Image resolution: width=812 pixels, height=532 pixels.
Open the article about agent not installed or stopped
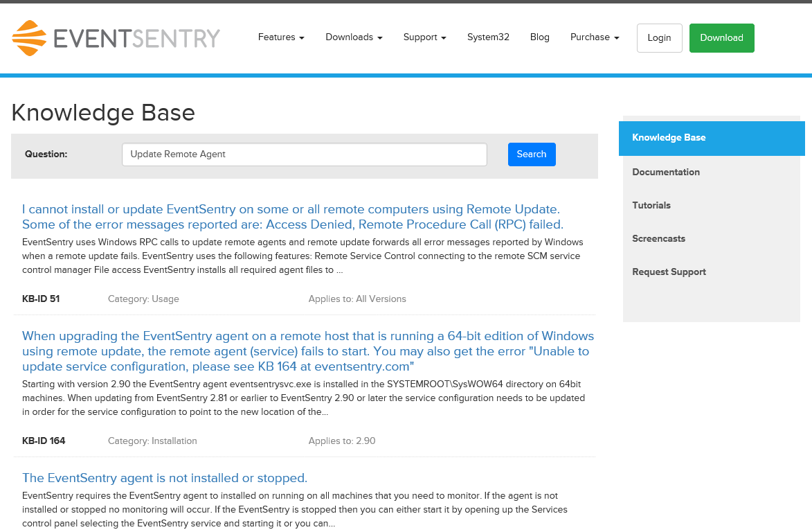pos(165,477)
